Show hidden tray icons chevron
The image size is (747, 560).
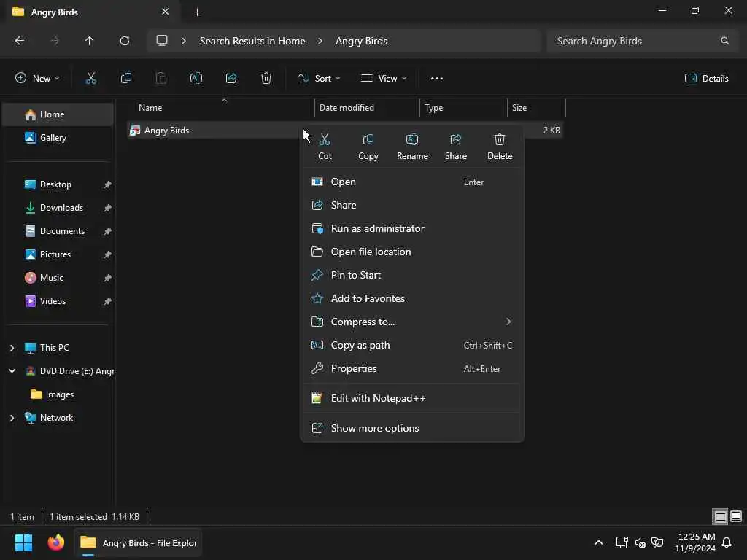click(599, 542)
